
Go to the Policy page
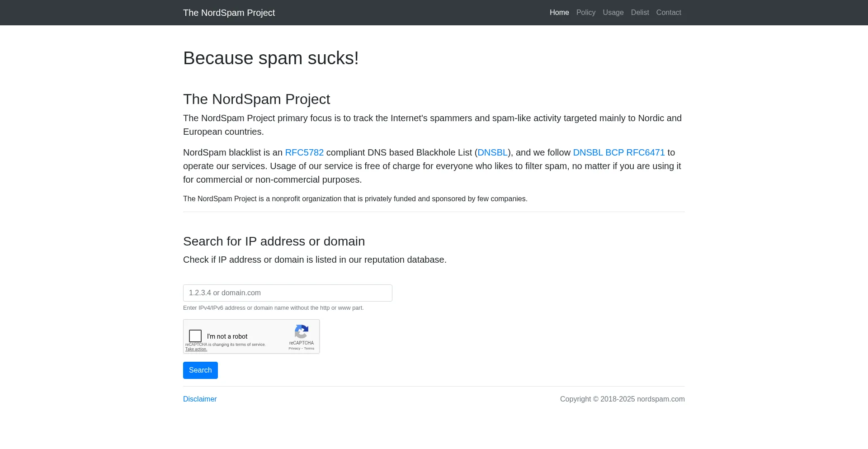585,13
